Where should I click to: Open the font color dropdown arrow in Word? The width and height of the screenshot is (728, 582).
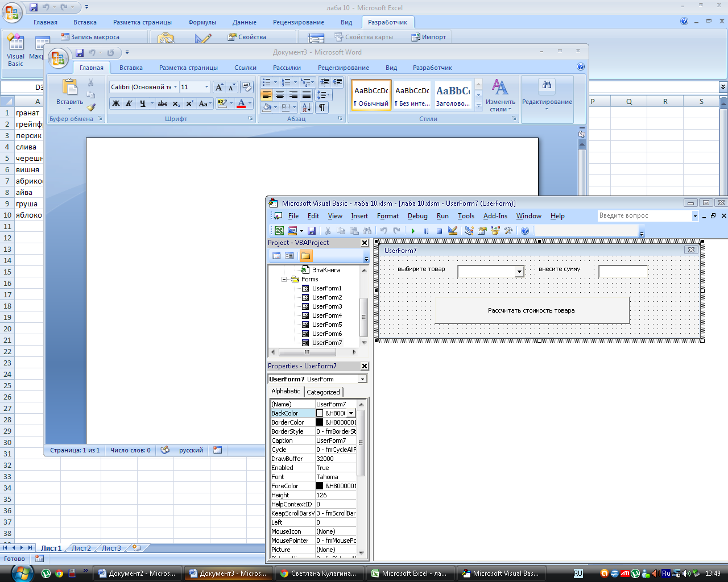click(250, 103)
